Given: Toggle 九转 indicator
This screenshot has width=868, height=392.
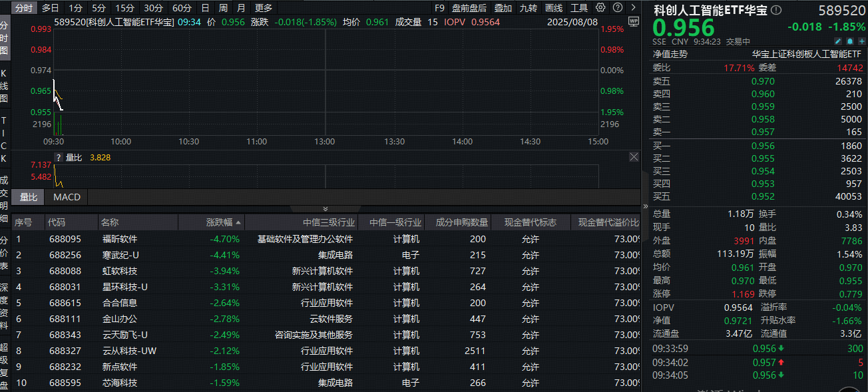Looking at the screenshot, I should pos(529,8).
